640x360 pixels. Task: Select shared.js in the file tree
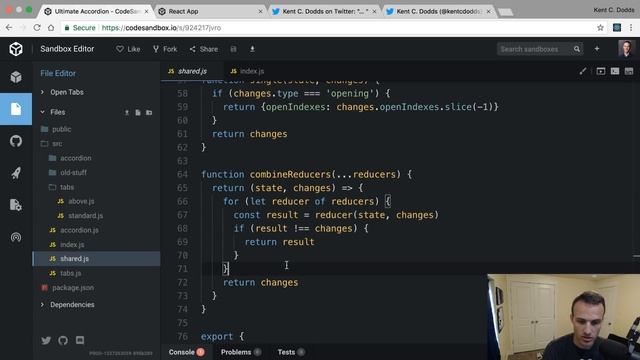(x=96, y=259)
